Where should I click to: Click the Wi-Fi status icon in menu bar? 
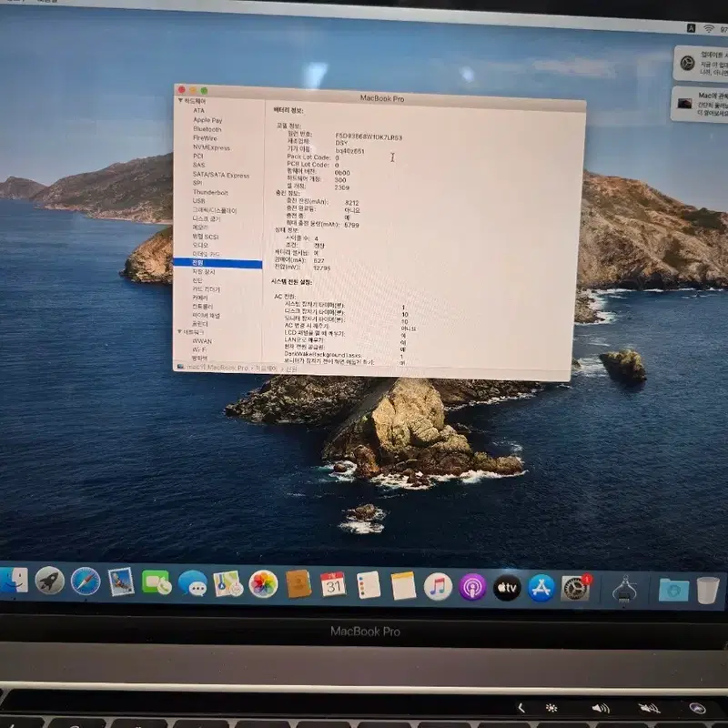click(x=709, y=28)
